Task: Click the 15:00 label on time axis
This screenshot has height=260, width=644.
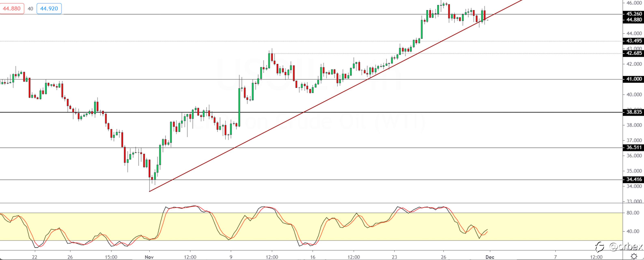Action: 111,257
